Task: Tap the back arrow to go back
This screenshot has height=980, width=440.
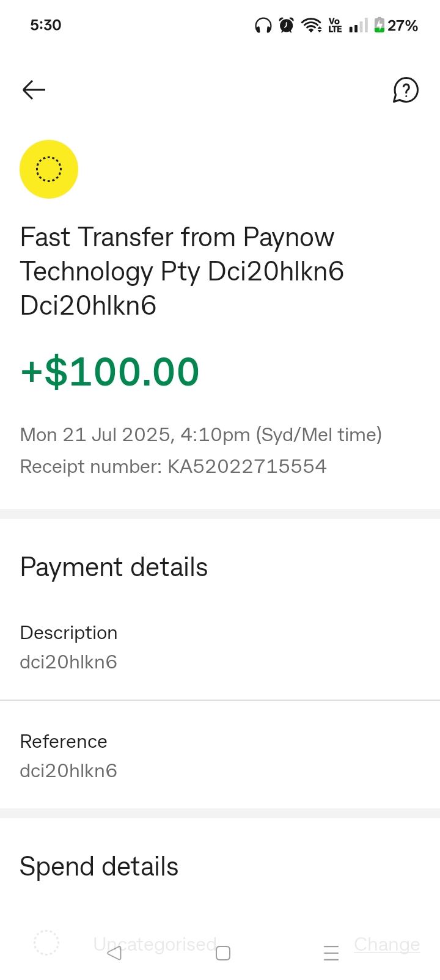Action: [x=34, y=90]
